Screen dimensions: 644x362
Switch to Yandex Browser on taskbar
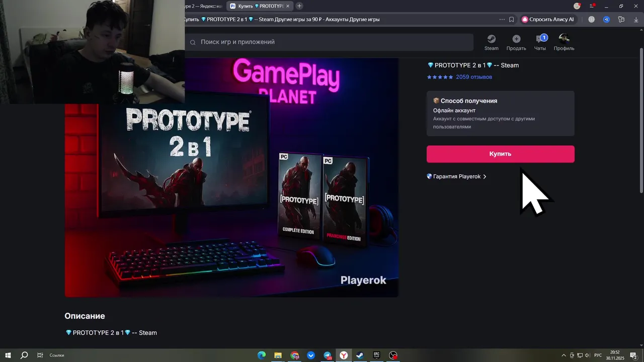pos(344,355)
